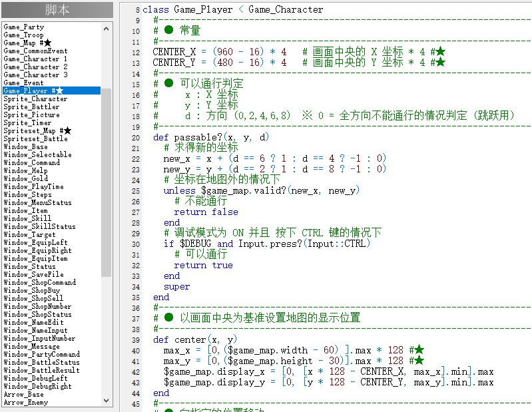Select the Window_Message script

(31, 346)
